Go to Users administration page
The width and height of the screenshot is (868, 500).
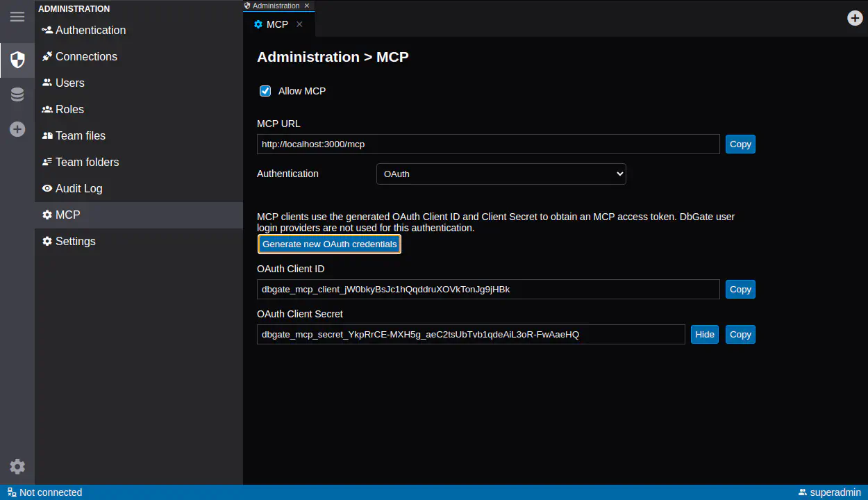[x=139, y=83]
